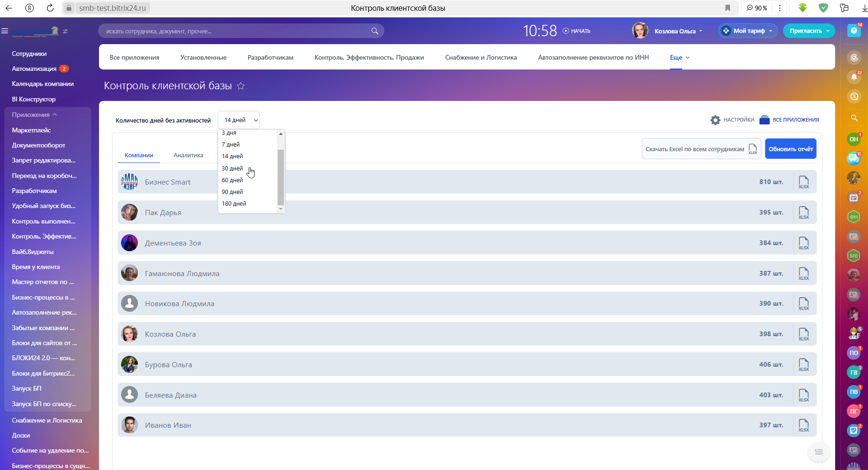Toggle the left sidebar collapse arrows
The height and width of the screenshot is (470, 868).
pos(65,31)
